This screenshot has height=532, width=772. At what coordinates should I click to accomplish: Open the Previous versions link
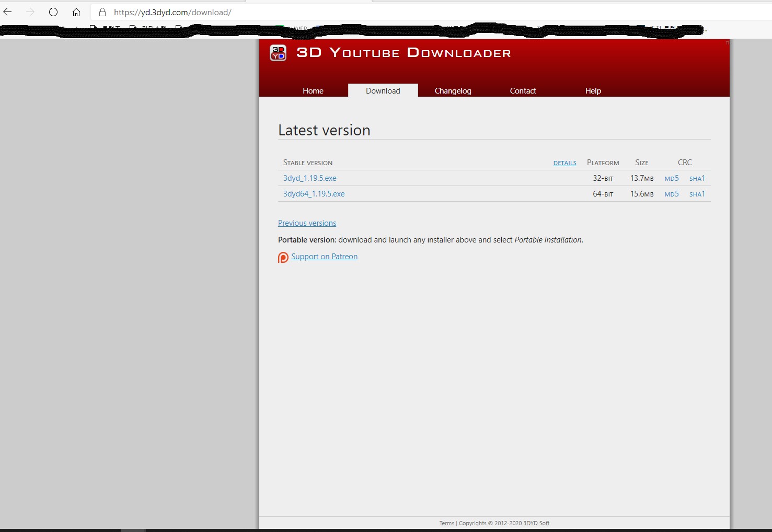click(x=307, y=223)
